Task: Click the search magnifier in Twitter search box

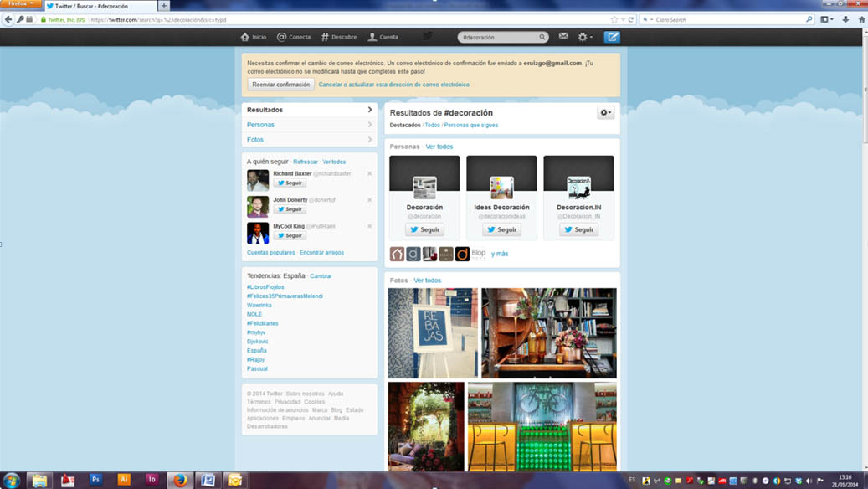Action: click(542, 37)
